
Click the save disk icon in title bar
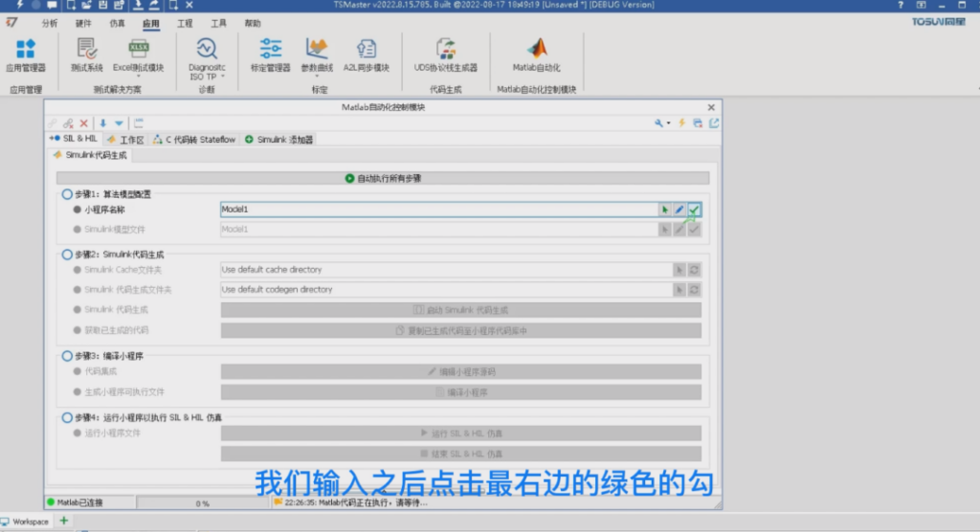(102, 5)
